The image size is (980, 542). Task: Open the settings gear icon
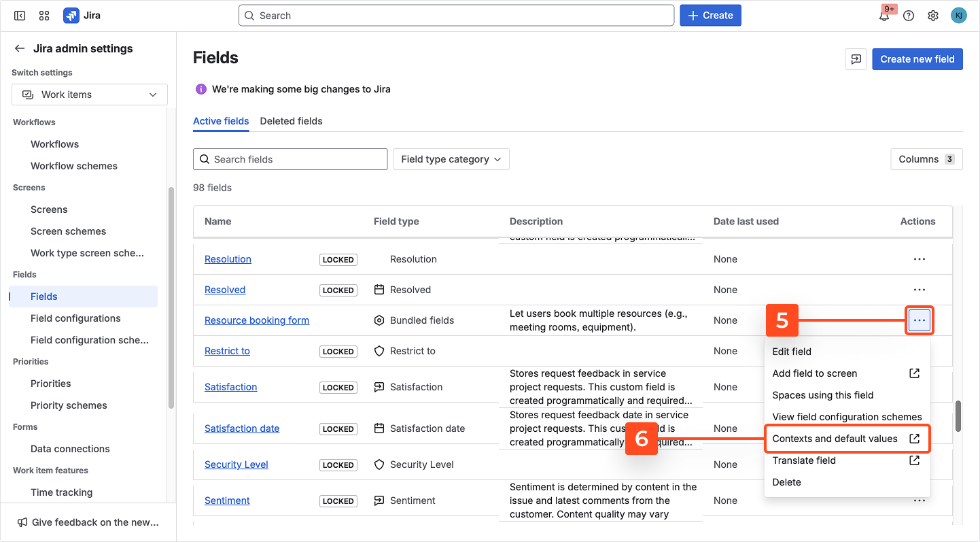point(933,16)
